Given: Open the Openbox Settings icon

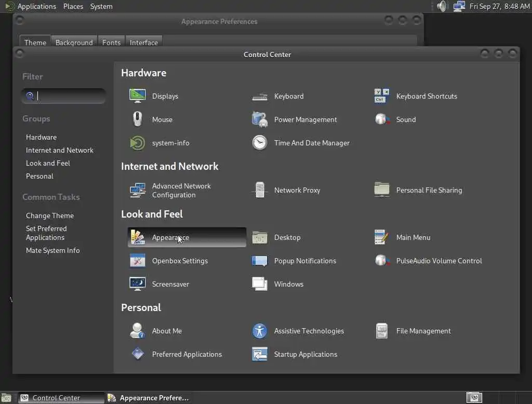Looking at the screenshot, I should click(x=137, y=261).
